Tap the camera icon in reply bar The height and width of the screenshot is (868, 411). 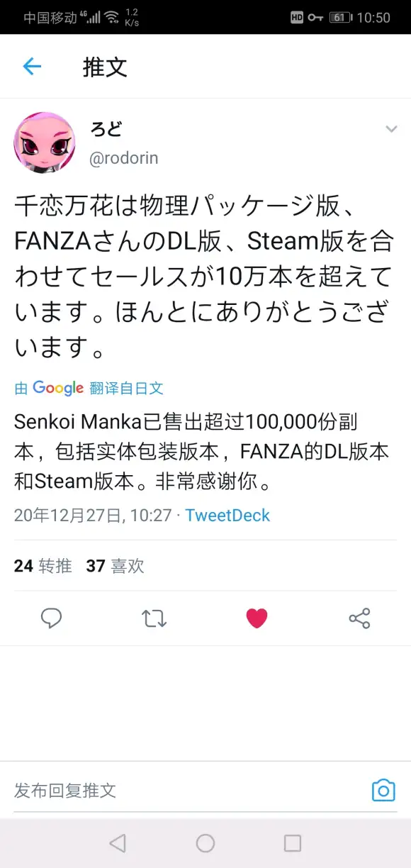pos(383,790)
